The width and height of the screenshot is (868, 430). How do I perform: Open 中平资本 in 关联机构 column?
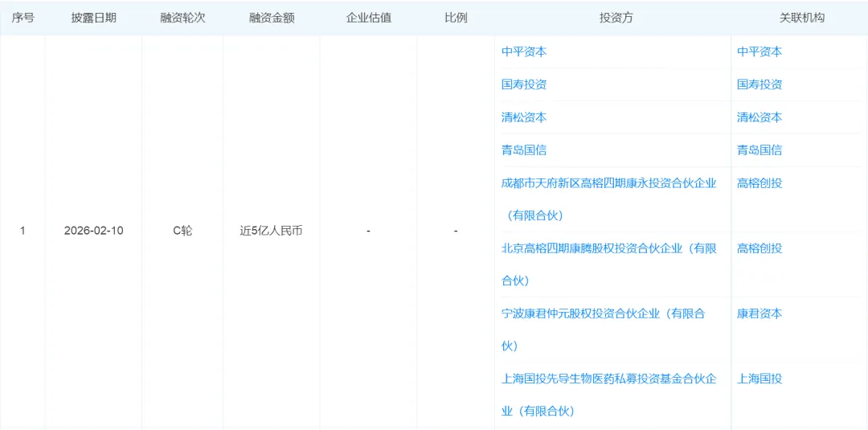[x=759, y=51]
